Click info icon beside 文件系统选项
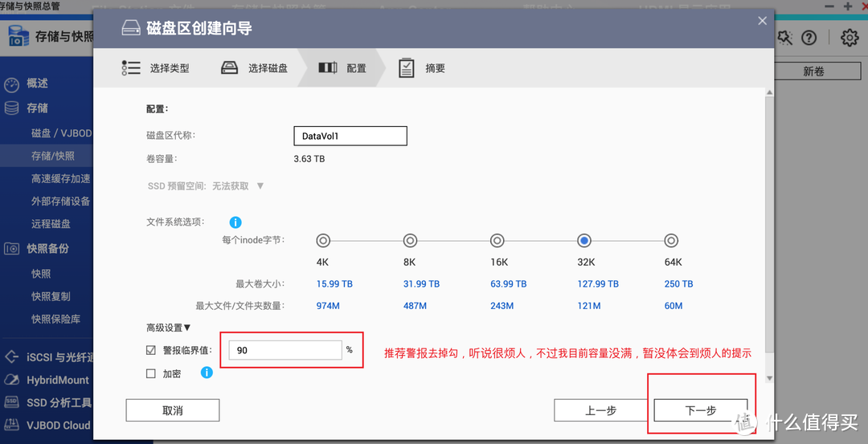The image size is (868, 444). point(235,222)
